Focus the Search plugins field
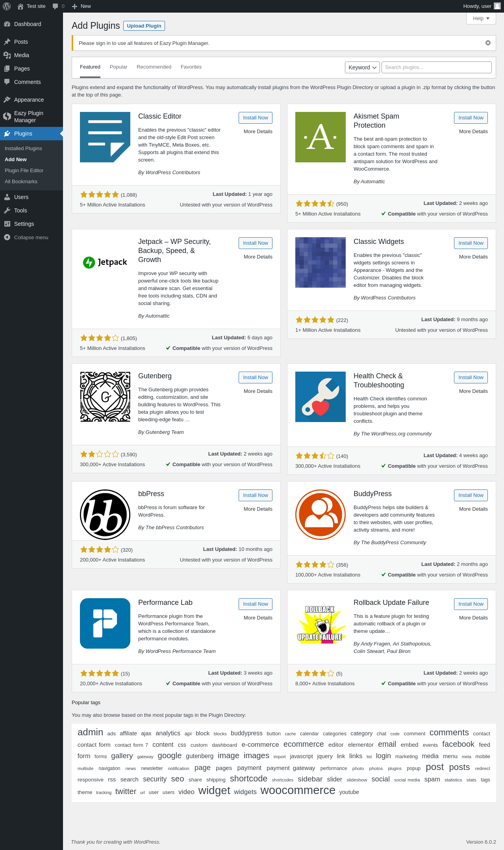 (x=437, y=67)
